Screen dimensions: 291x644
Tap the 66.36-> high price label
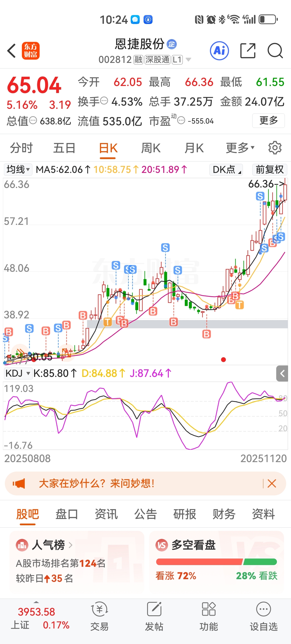(x=266, y=184)
